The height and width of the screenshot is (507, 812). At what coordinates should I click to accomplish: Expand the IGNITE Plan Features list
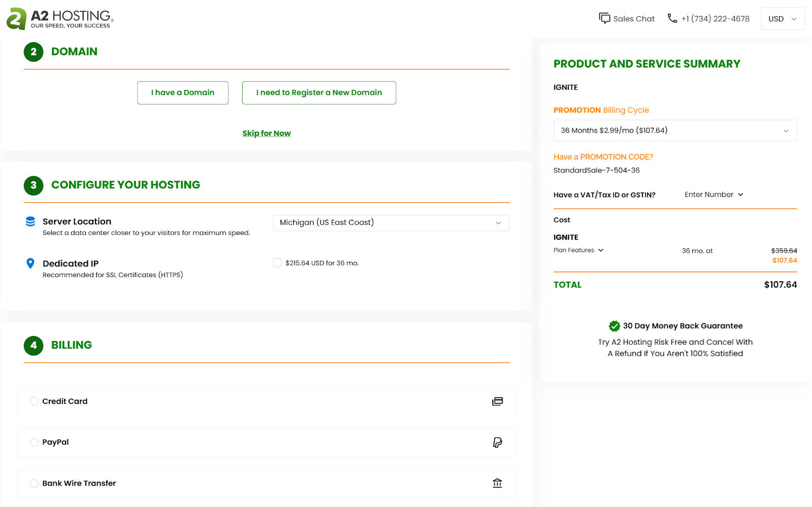pyautogui.click(x=578, y=250)
